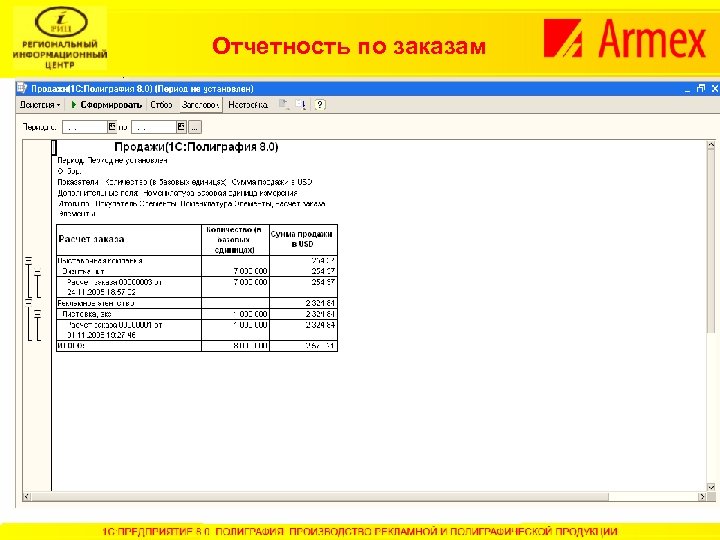The width and height of the screenshot is (720, 540).
Task: Click the quantity cell in the 24.11.2005 order row
Action: pyautogui.click(x=235, y=287)
